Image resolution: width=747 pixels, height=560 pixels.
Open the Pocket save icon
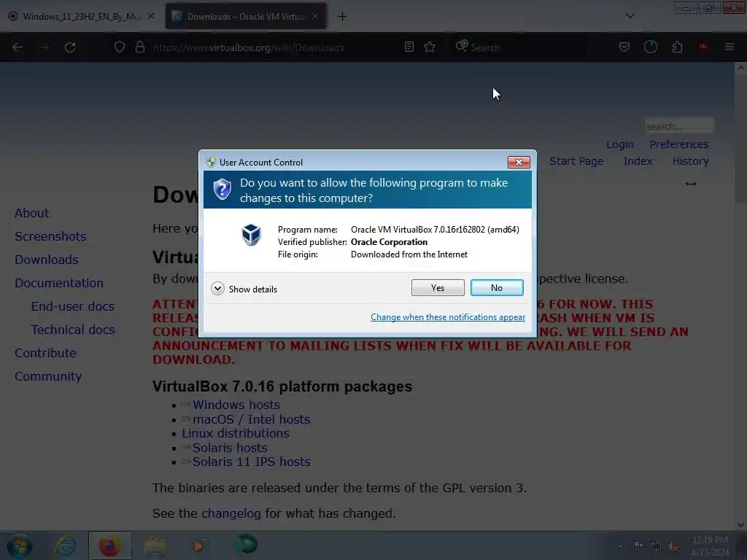tap(624, 47)
